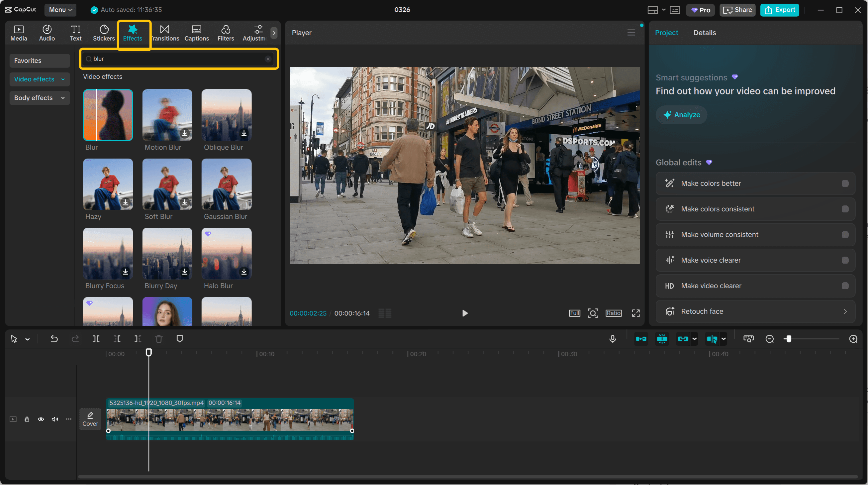The width and height of the screenshot is (868, 485).
Task: Open the Menu dropdown
Action: (60, 9)
